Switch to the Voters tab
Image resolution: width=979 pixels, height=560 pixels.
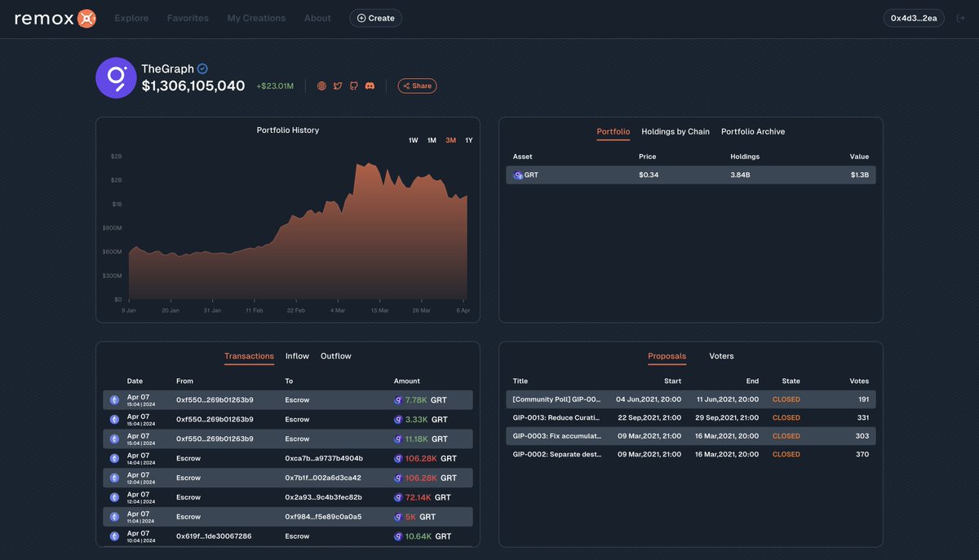click(721, 356)
